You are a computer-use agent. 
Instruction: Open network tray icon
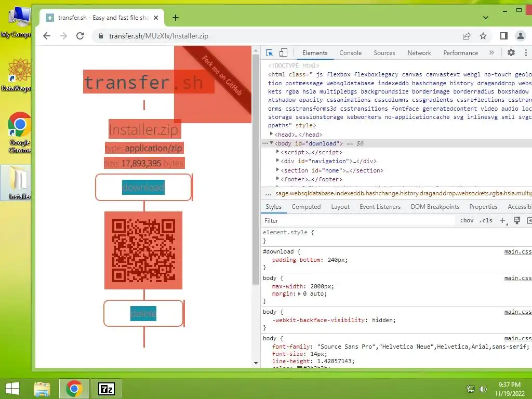pos(471,389)
